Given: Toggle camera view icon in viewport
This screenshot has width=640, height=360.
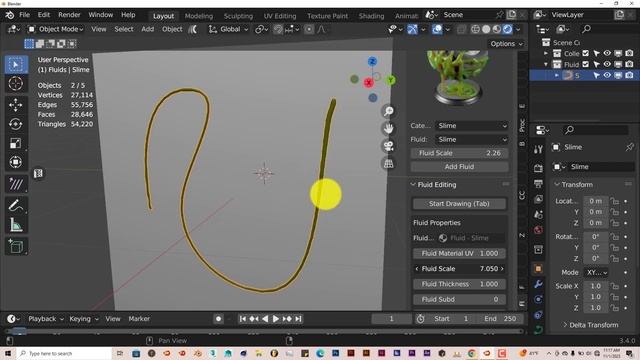Looking at the screenshot, I should click(x=388, y=146).
